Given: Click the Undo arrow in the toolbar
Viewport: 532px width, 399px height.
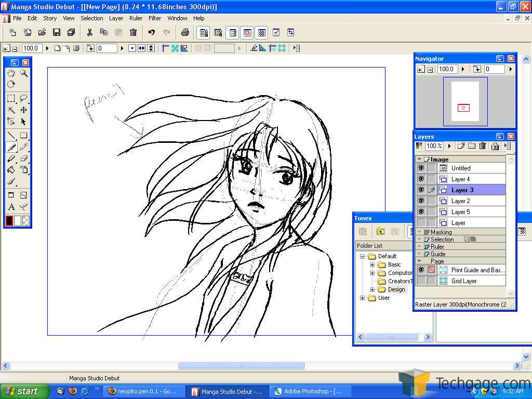Looking at the screenshot, I should coord(152,33).
